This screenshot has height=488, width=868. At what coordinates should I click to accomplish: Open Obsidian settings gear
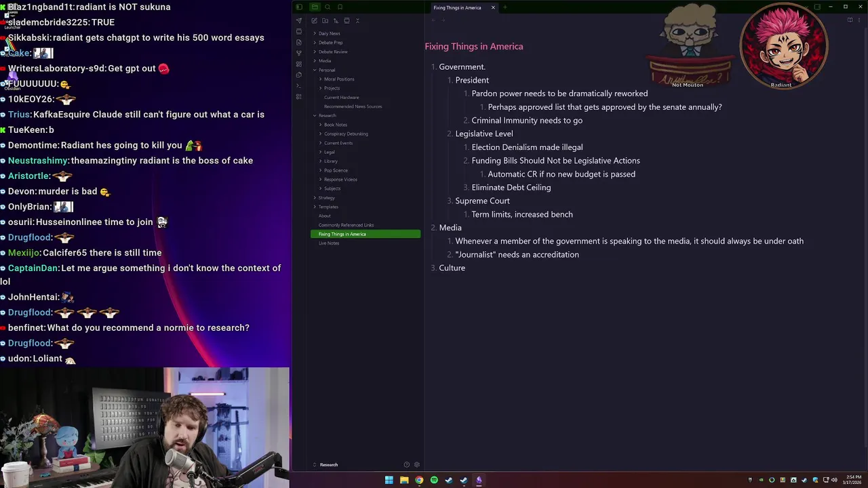click(417, 464)
